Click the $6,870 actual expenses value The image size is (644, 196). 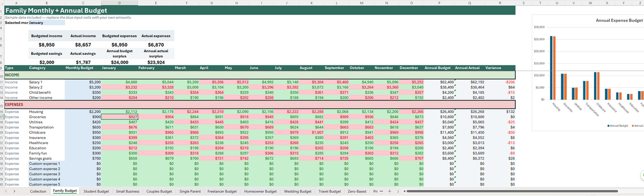tap(156, 46)
